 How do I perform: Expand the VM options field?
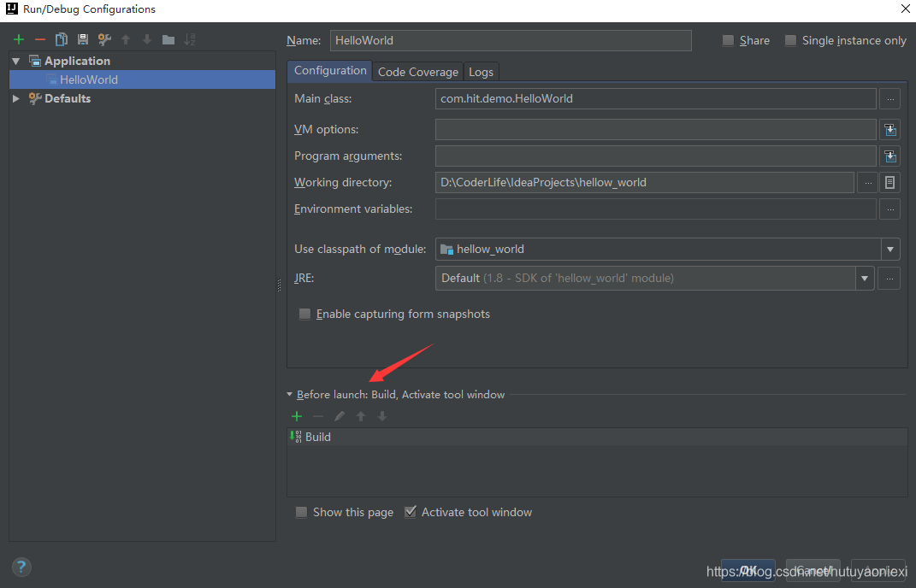889,129
